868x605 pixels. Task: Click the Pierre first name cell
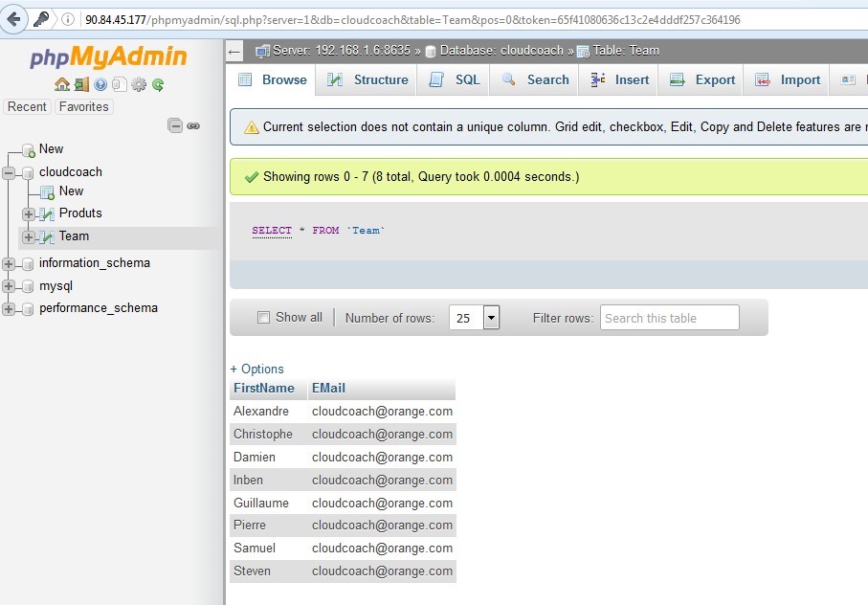click(x=269, y=526)
